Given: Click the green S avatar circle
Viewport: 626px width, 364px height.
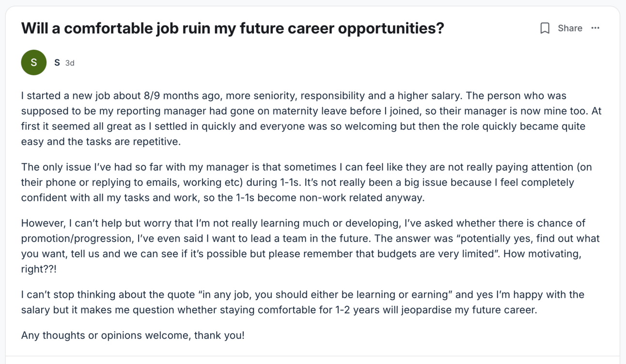Looking at the screenshot, I should [33, 62].
